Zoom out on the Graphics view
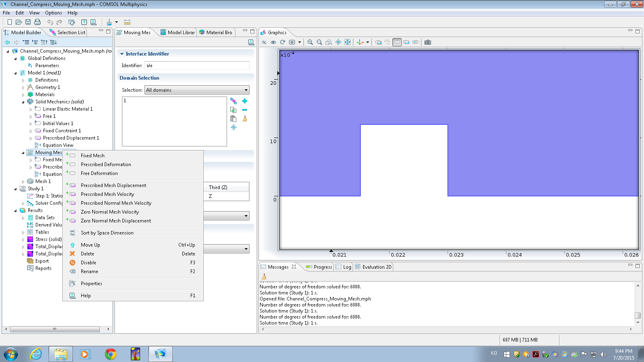Screen dimensions: 644x362 tap(319, 42)
